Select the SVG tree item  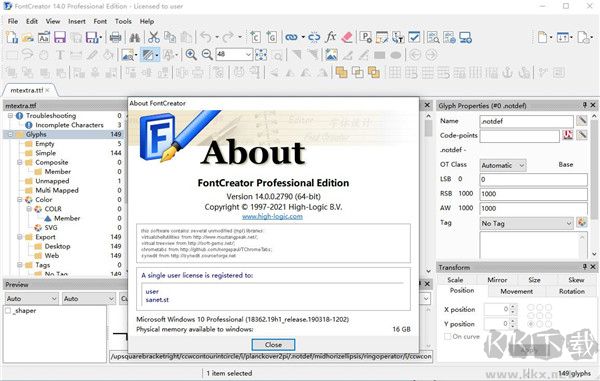[51, 228]
